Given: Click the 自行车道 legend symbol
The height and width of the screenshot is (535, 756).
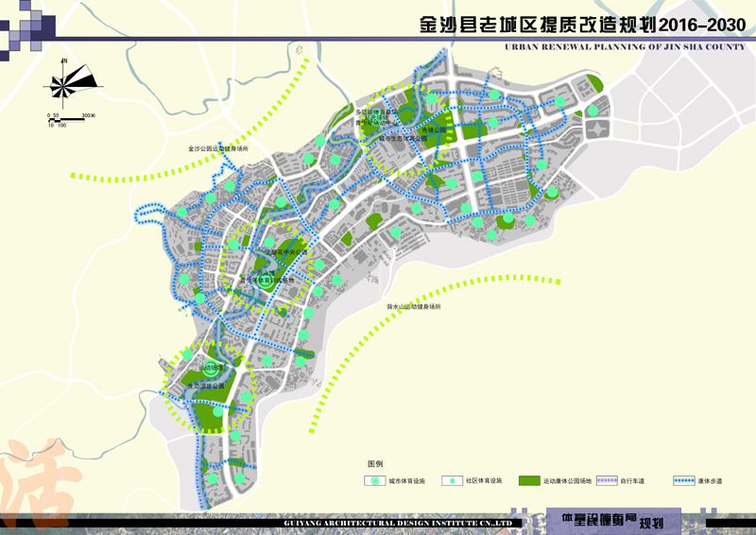Looking at the screenshot, I should coord(606,481).
